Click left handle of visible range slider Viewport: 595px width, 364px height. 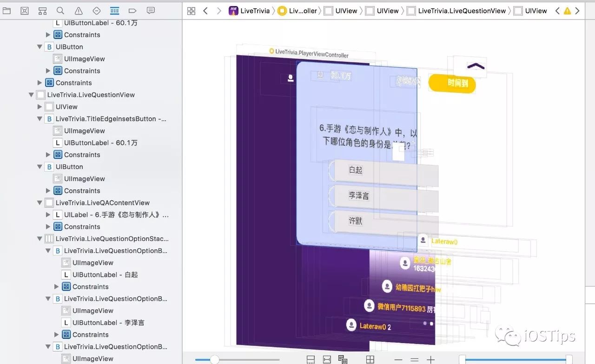click(462, 359)
